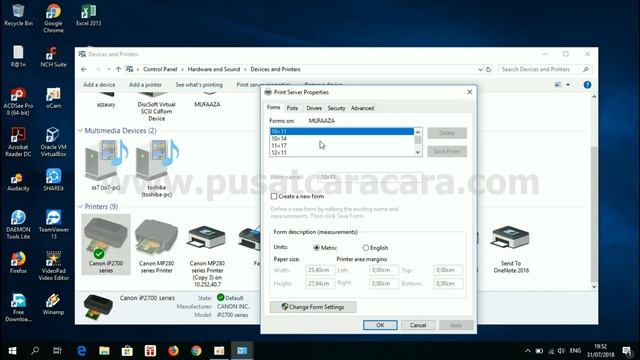Screen dimensions: 640x360
Task: Launch Firefox desktop shortcut
Action: pos(18,262)
